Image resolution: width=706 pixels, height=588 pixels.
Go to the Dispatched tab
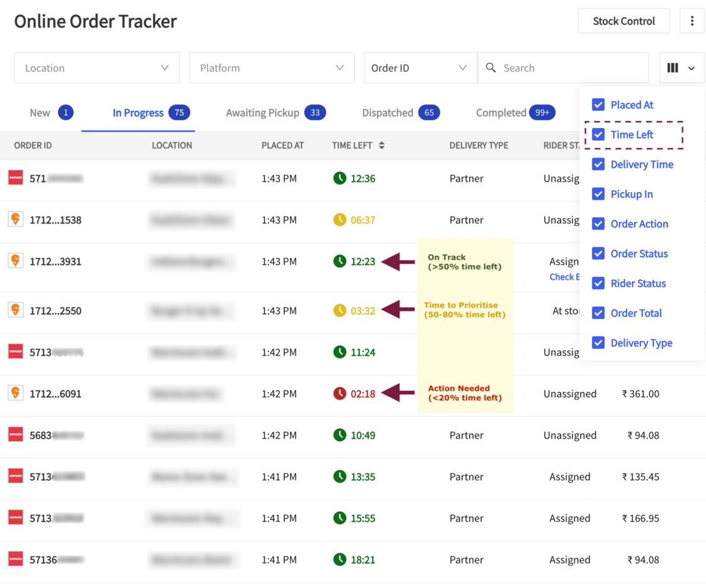coord(401,113)
